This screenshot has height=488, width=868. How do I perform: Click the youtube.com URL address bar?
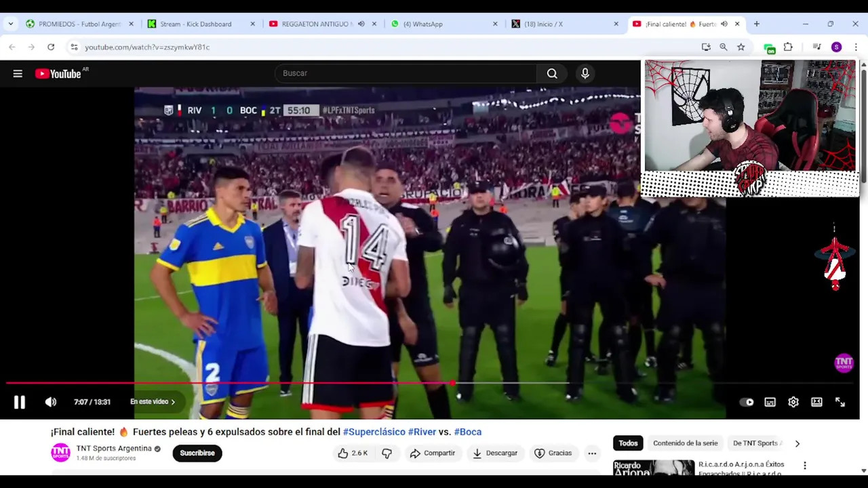[387, 47]
